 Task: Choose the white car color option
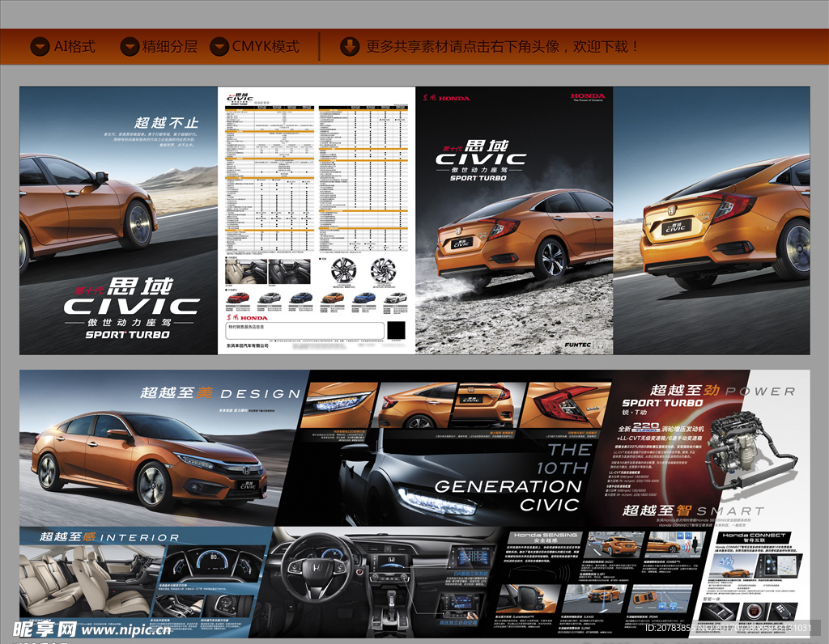point(395,298)
